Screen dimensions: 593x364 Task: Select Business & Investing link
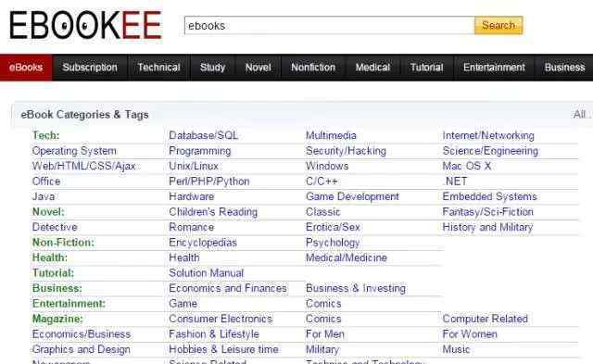pyautogui.click(x=356, y=288)
